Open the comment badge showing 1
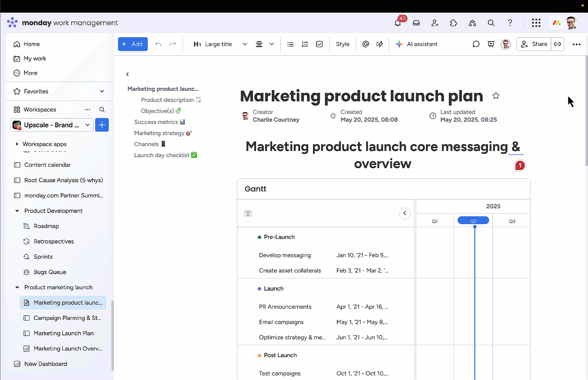The height and width of the screenshot is (380, 588). (x=520, y=165)
